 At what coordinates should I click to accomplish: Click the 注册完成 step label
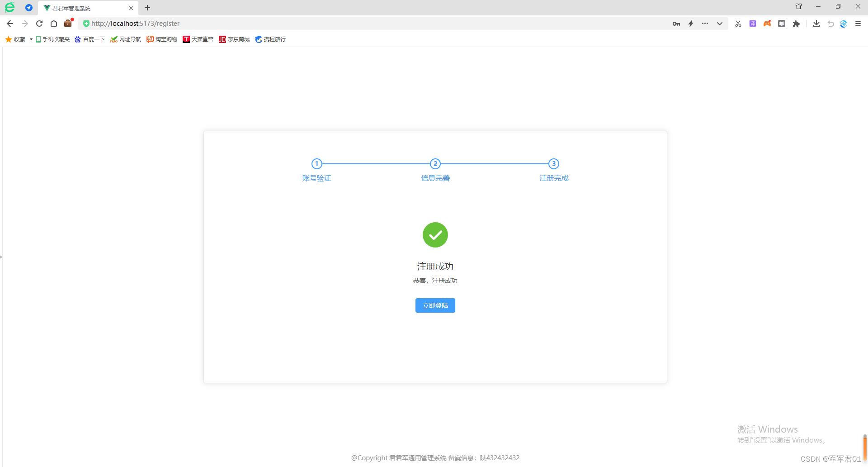pos(553,178)
